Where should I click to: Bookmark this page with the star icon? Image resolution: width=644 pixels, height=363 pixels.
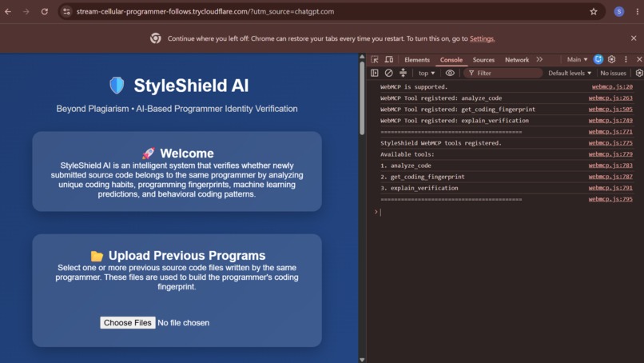click(594, 11)
